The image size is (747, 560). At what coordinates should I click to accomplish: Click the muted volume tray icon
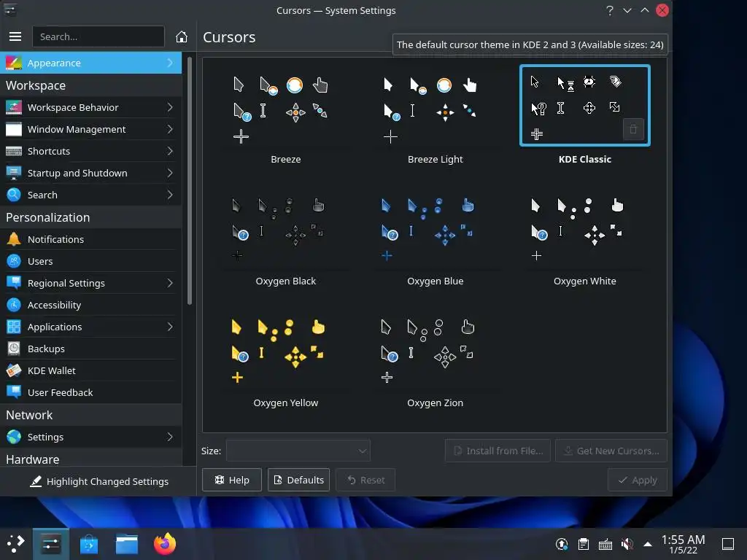coord(627,544)
